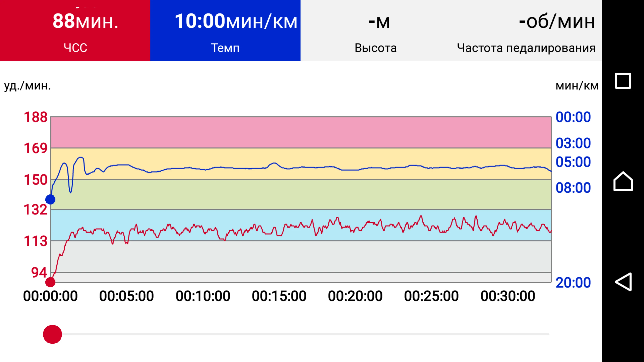The height and width of the screenshot is (362, 644).
Task: Click the blue pace marker dot
Action: [x=50, y=200]
